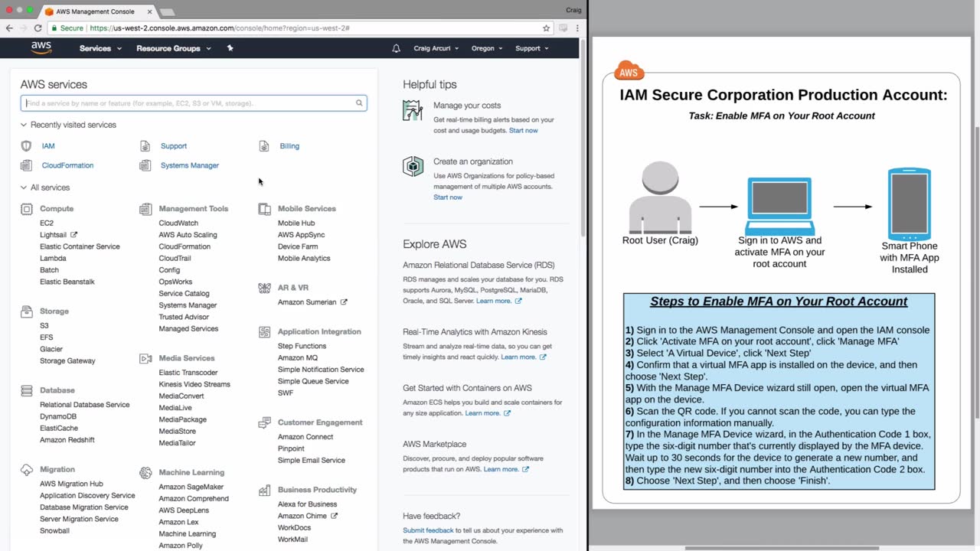Click the AR & VR category icon
The image size is (980, 551).
[264, 288]
